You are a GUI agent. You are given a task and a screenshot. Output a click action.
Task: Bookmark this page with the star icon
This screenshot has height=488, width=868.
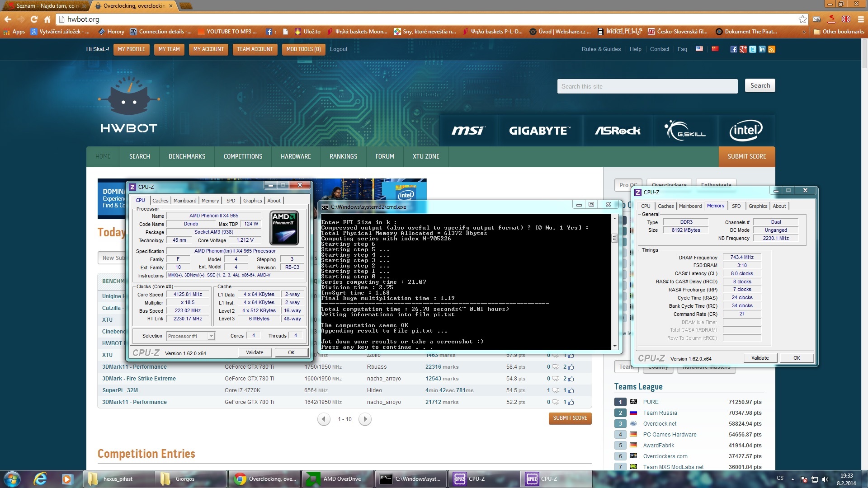802,19
